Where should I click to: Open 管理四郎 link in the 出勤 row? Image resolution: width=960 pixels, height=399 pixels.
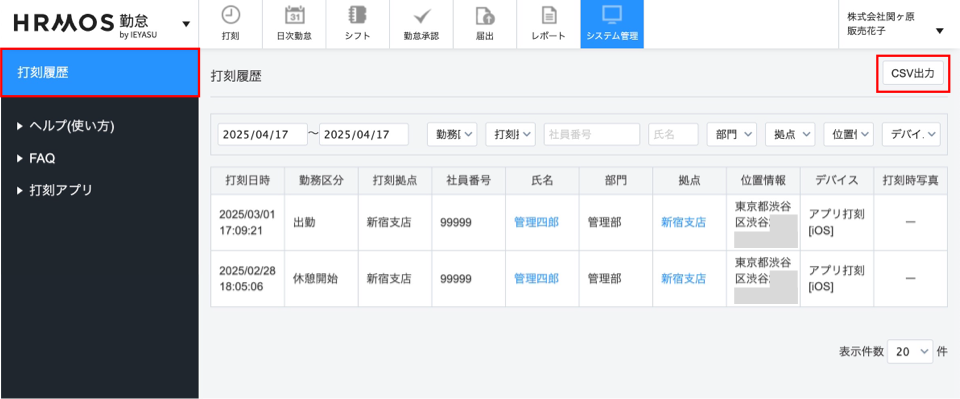coord(536,223)
